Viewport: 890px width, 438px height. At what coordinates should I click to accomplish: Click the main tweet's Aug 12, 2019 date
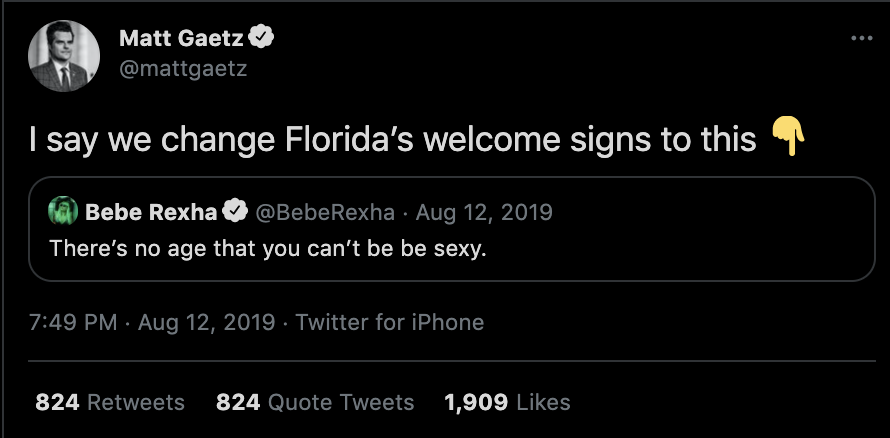click(x=206, y=322)
